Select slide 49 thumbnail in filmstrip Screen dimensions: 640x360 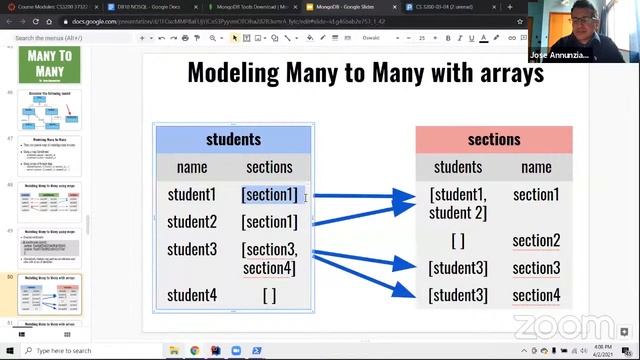[x=49, y=248]
